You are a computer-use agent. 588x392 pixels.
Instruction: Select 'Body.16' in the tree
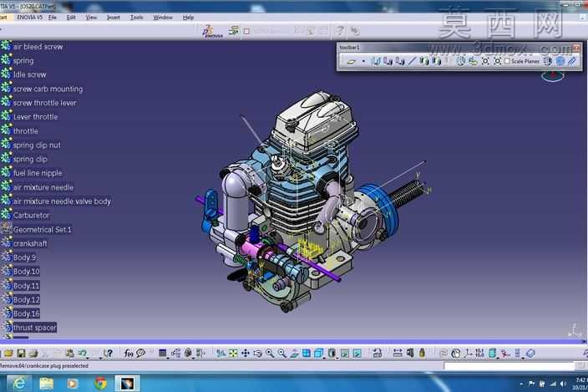[26, 313]
